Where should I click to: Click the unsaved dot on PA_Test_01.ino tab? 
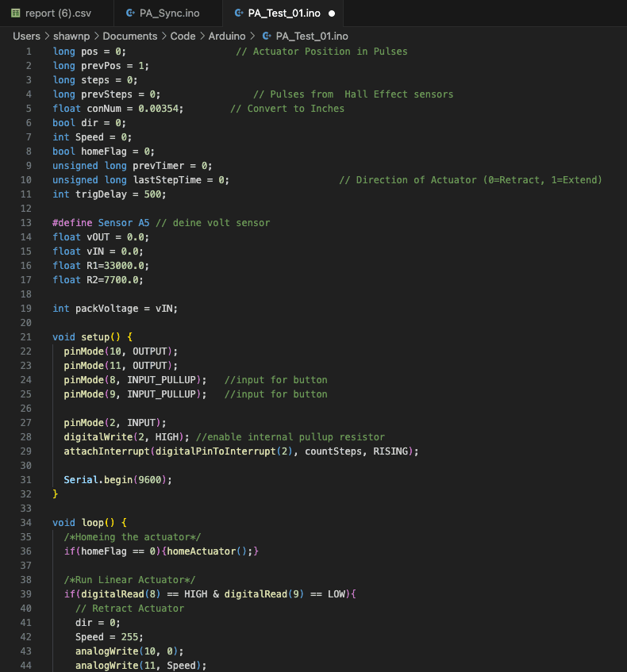point(331,13)
